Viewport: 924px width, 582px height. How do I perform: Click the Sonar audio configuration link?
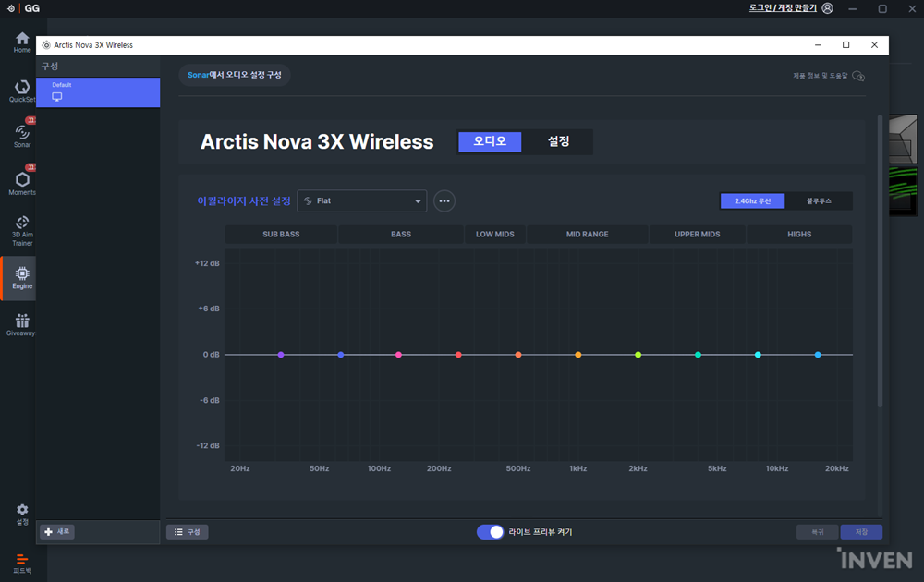tap(235, 75)
